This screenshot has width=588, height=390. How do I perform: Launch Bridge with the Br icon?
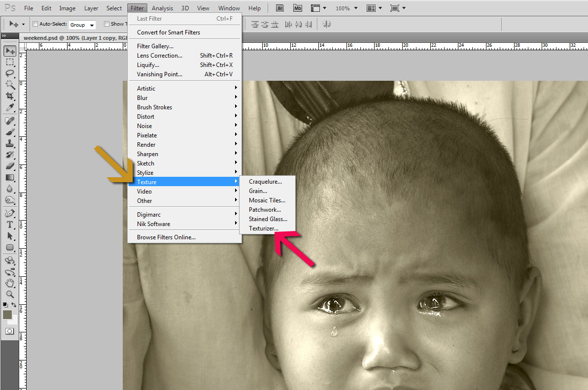click(280, 8)
